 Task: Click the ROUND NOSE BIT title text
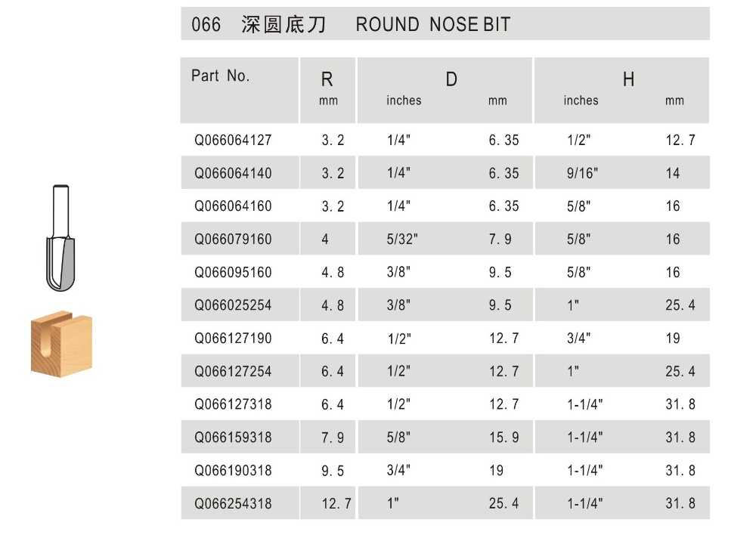tap(432, 25)
